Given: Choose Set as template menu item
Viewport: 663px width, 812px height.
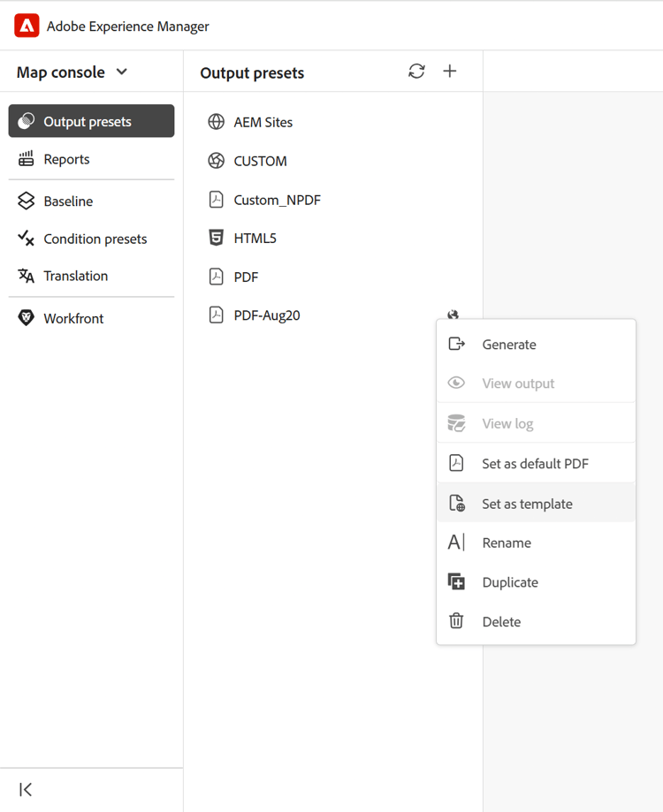Looking at the screenshot, I should click(x=536, y=504).
